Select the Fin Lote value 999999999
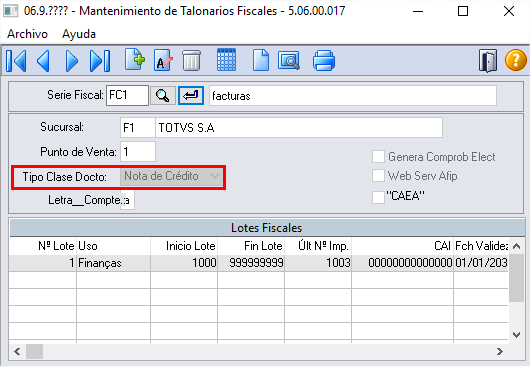This screenshot has width=530, height=367. click(251, 263)
